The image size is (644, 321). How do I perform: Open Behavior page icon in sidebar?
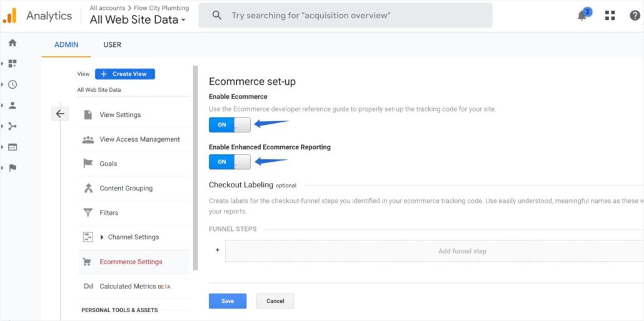[x=13, y=147]
